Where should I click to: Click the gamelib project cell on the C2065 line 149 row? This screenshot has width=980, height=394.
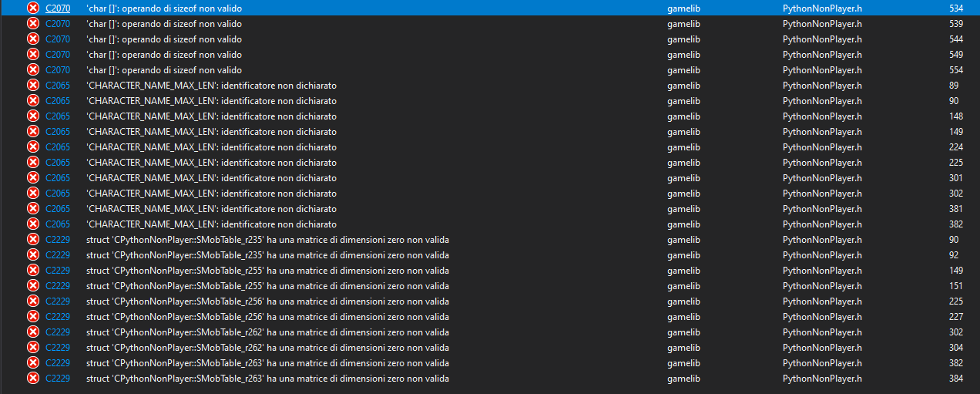point(683,131)
